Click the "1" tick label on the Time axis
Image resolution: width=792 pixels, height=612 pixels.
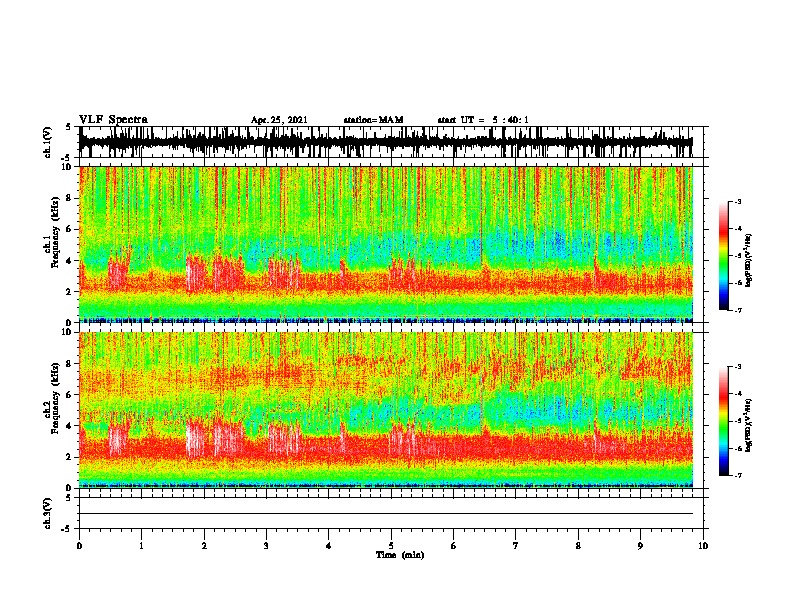[x=142, y=546]
